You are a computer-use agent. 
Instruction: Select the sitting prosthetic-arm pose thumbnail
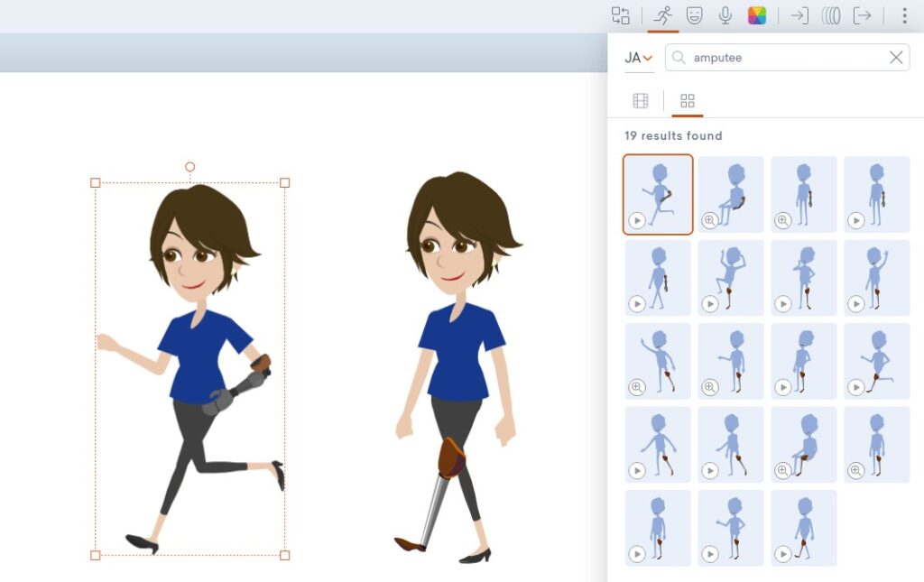pyautogui.click(x=731, y=194)
